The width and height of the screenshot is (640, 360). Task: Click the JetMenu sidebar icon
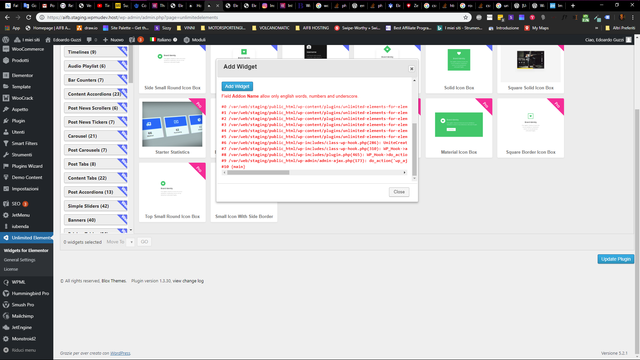6,215
